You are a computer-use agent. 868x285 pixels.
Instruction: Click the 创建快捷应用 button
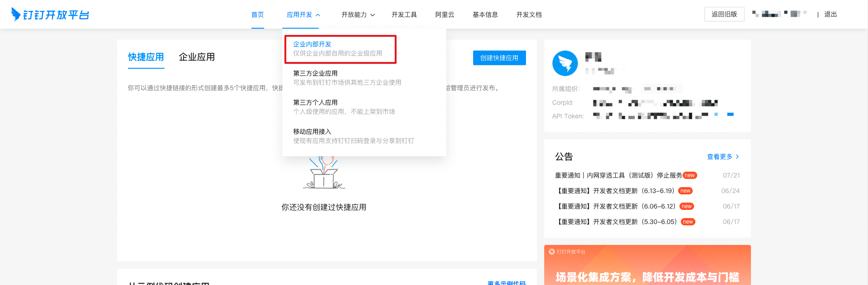point(500,58)
